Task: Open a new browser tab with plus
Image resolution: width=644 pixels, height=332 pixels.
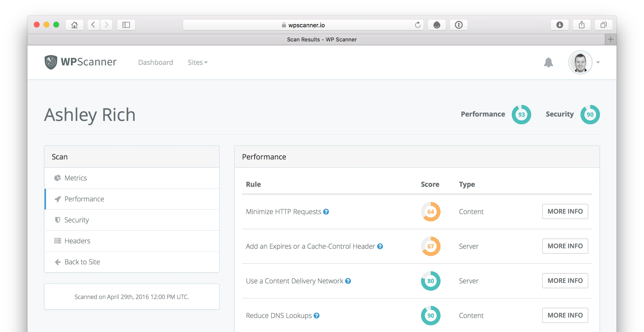Action: click(611, 40)
